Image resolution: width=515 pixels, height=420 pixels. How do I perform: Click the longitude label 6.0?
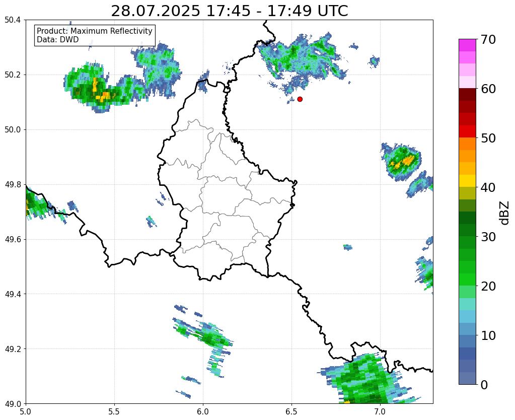(203, 411)
